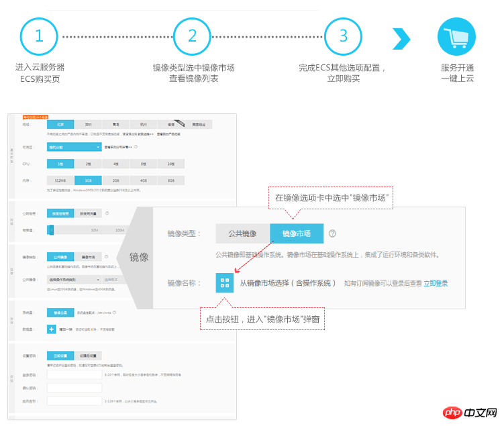Image resolution: width=504 pixels, height=426 pixels.
Task: Select the 2GB memory option
Action: (x=115, y=180)
